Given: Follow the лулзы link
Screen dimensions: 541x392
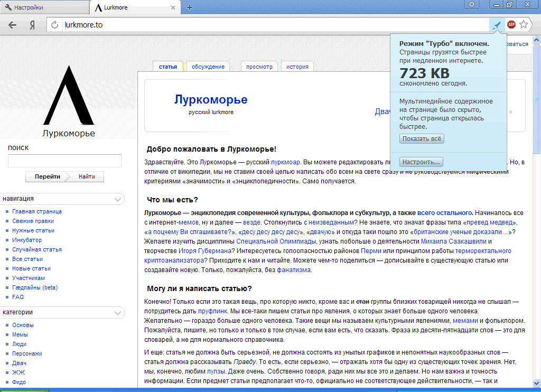Looking at the screenshot, I should [216, 371].
